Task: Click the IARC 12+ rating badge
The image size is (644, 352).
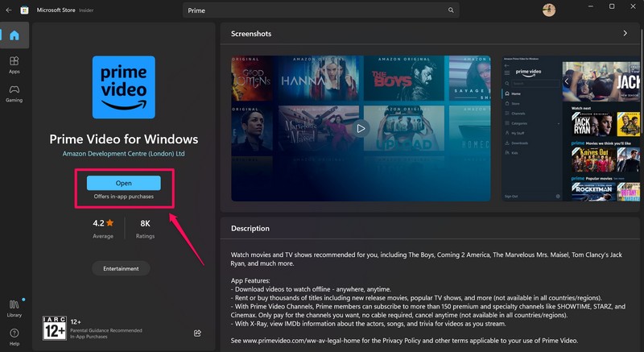Action: tap(54, 327)
